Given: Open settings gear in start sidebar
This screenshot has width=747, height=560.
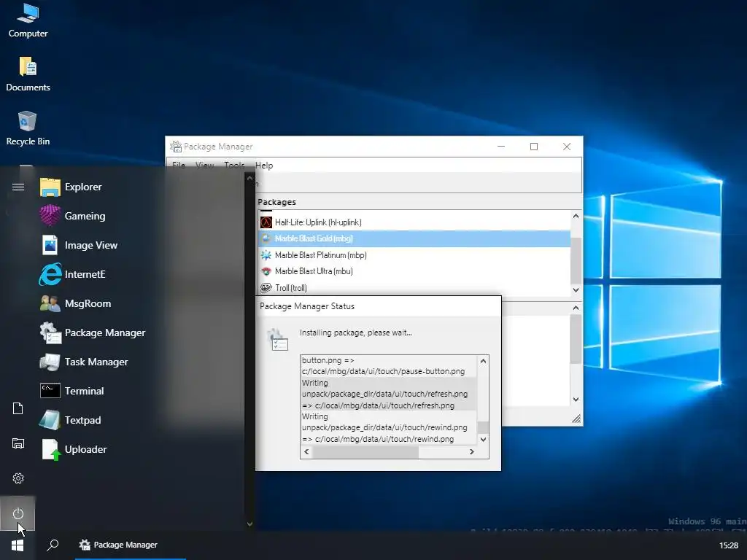Looking at the screenshot, I should pos(18,478).
